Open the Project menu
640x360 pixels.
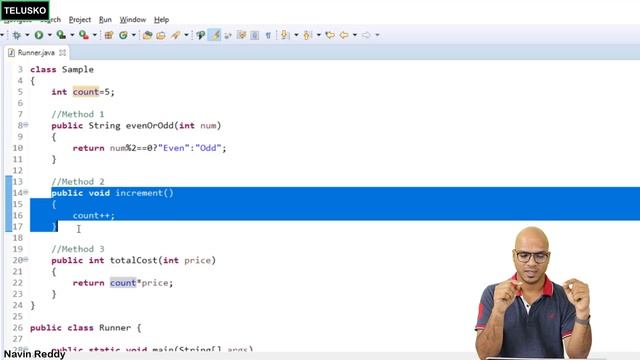click(80, 20)
